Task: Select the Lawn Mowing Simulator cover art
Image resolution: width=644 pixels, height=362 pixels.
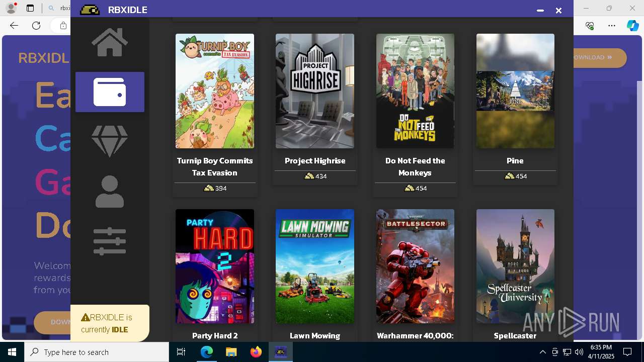Action: (x=315, y=266)
